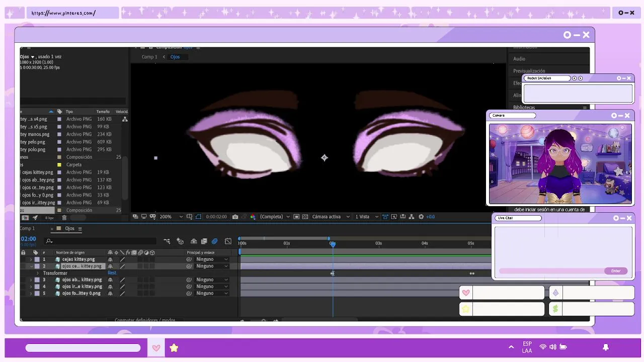The width and height of the screenshot is (644, 362).
Task: Toggle the transparency grid icon
Action: [x=305, y=217]
